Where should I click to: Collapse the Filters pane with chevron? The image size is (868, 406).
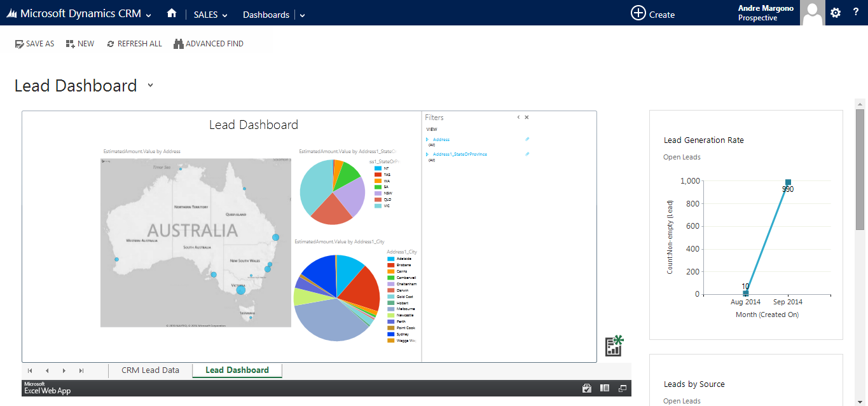[x=518, y=118]
